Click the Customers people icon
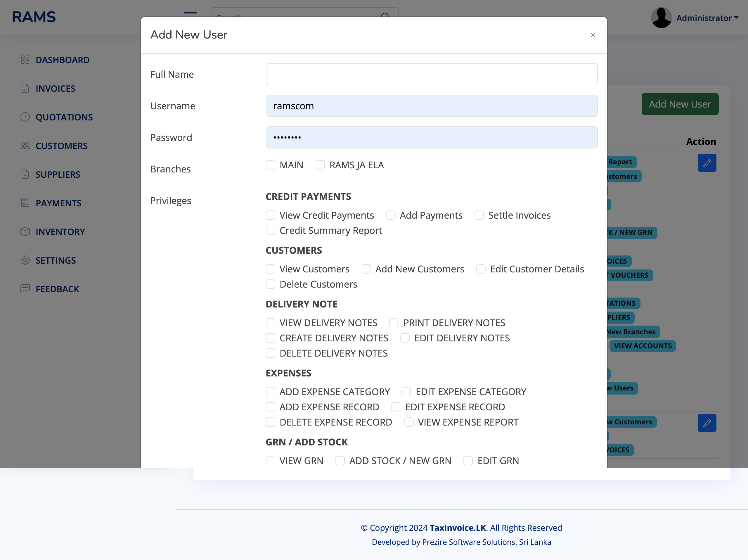 tap(25, 146)
